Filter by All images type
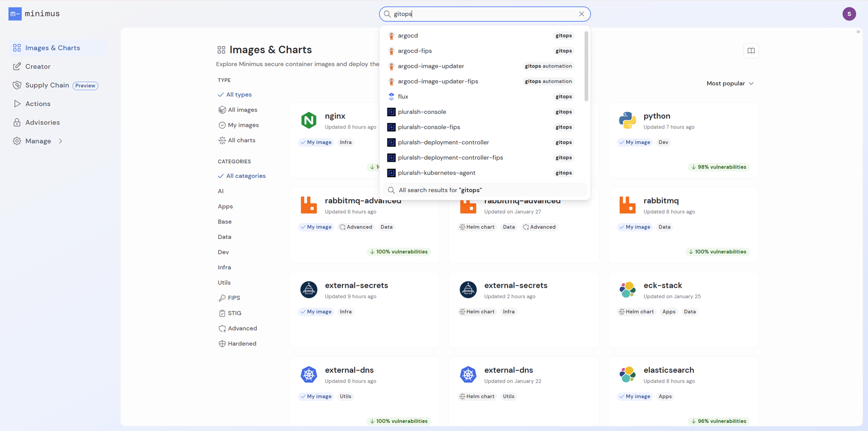 (238, 110)
